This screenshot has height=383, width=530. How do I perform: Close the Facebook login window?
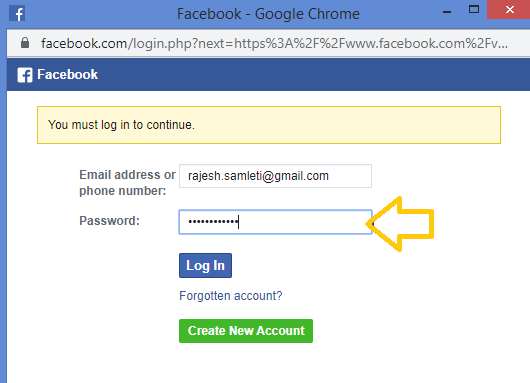click(x=509, y=9)
